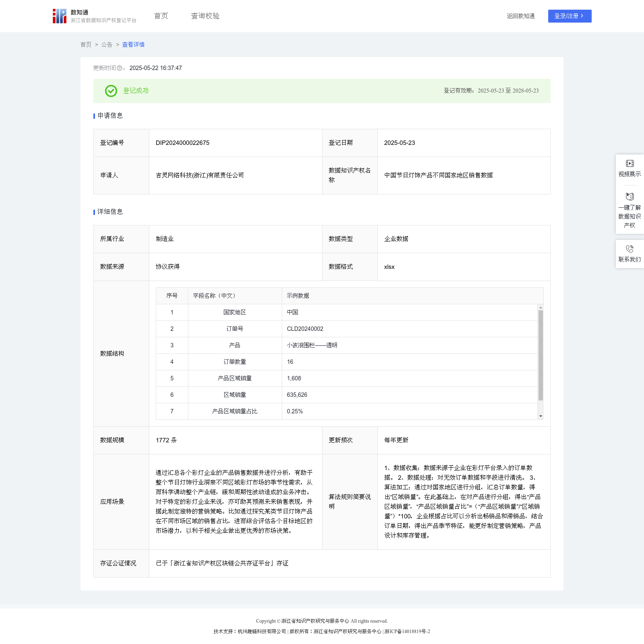Open the 查询校验 navigation menu item
The height and width of the screenshot is (644, 644).
pyautogui.click(x=205, y=16)
